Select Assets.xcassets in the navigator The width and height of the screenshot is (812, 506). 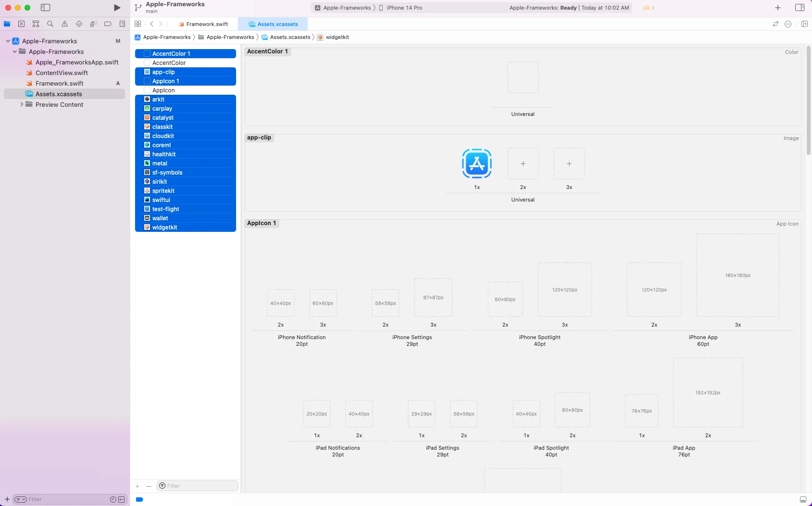click(x=64, y=94)
